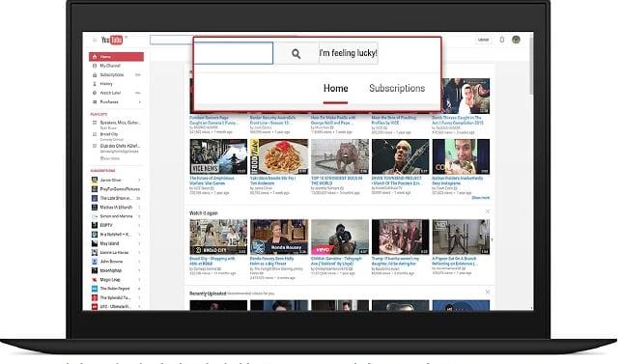Play the pigeon on a branch thumbnail
This screenshot has height=364, width=621.
coord(461,237)
